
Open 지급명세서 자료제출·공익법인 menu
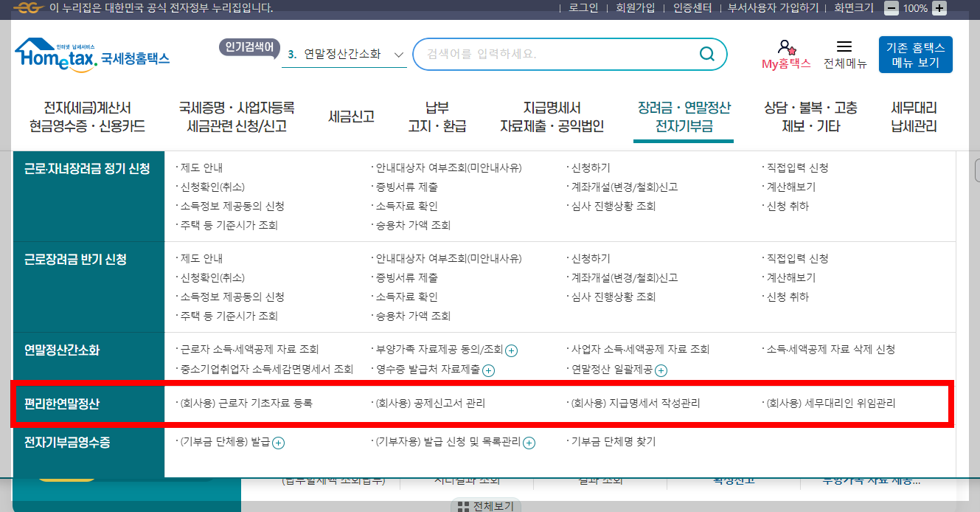[552, 117]
